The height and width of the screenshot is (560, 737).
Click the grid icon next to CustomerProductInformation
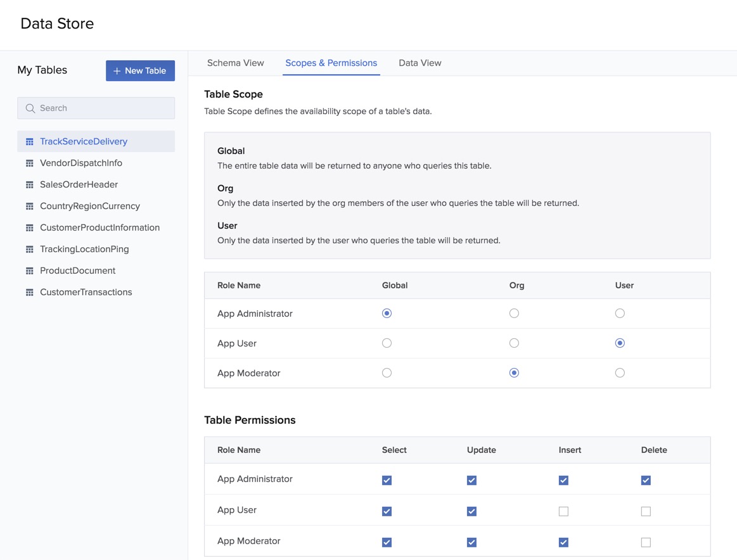[x=29, y=227]
